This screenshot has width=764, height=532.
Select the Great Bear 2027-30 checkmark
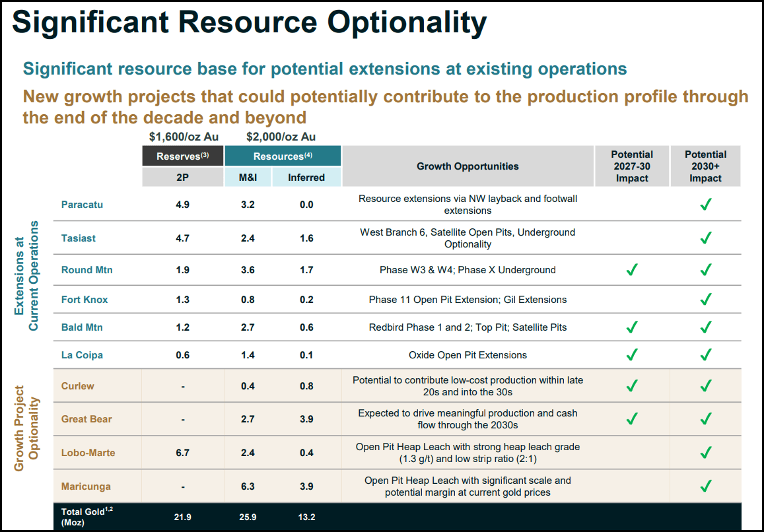[x=632, y=418]
